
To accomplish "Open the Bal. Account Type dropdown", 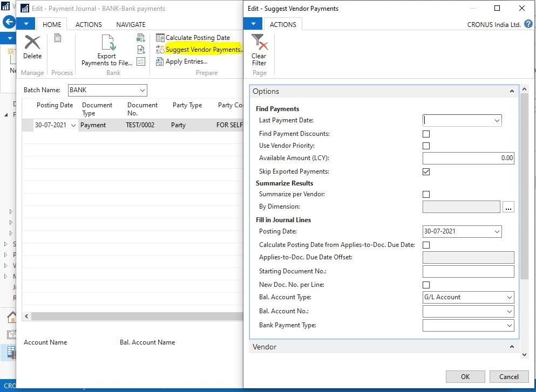I will pos(468,297).
